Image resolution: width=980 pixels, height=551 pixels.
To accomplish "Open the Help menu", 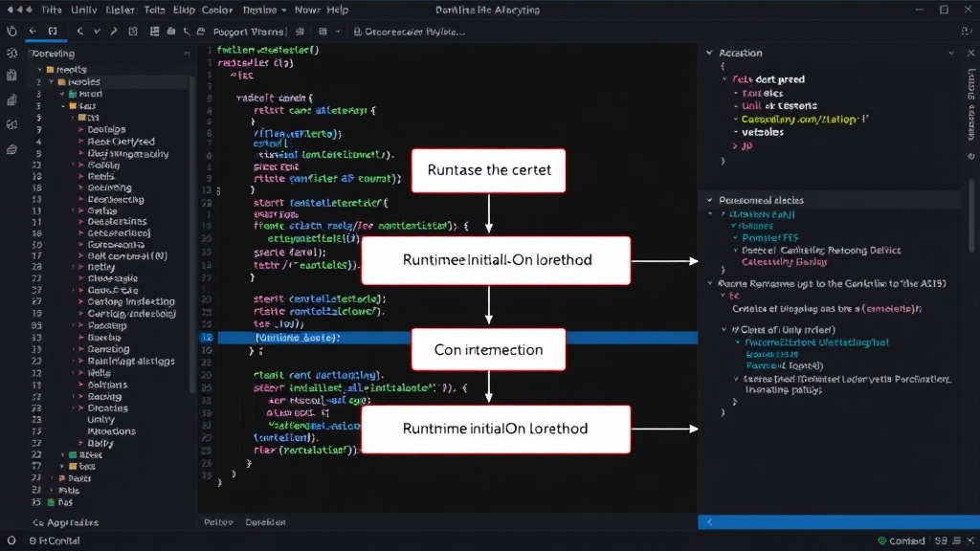I will (x=338, y=10).
